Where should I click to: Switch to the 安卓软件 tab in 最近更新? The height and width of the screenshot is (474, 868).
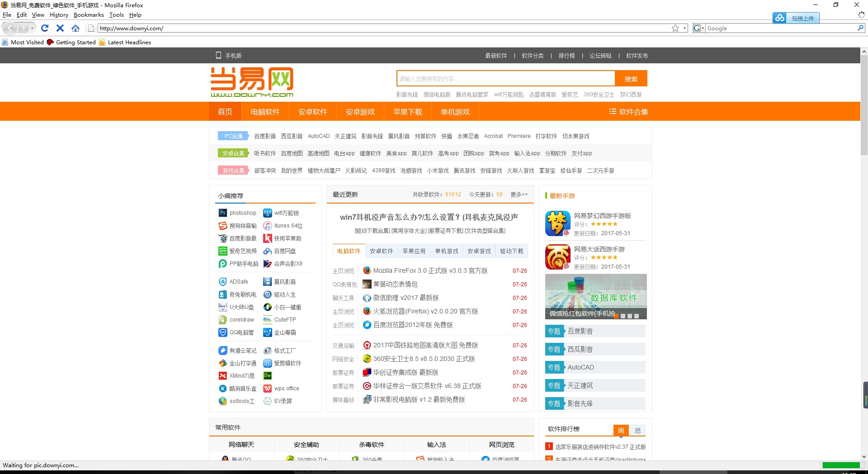[382, 251]
